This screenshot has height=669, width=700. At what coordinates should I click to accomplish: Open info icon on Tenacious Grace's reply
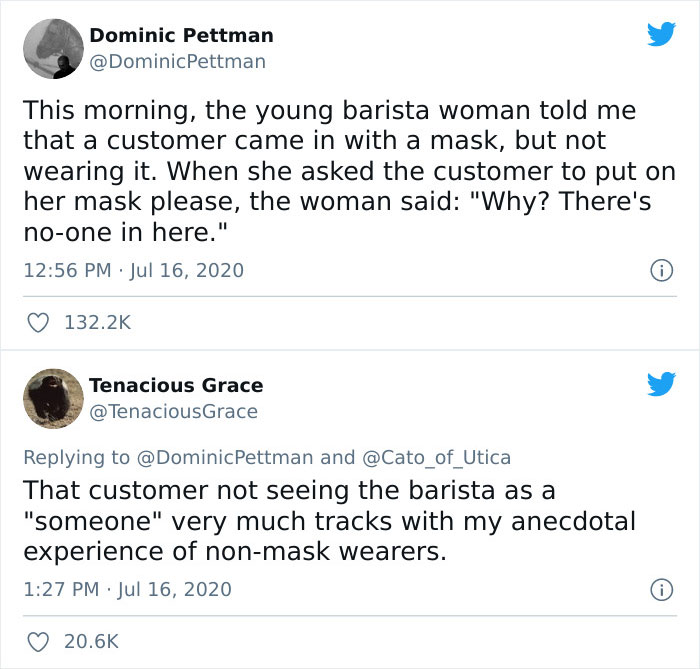[661, 589]
